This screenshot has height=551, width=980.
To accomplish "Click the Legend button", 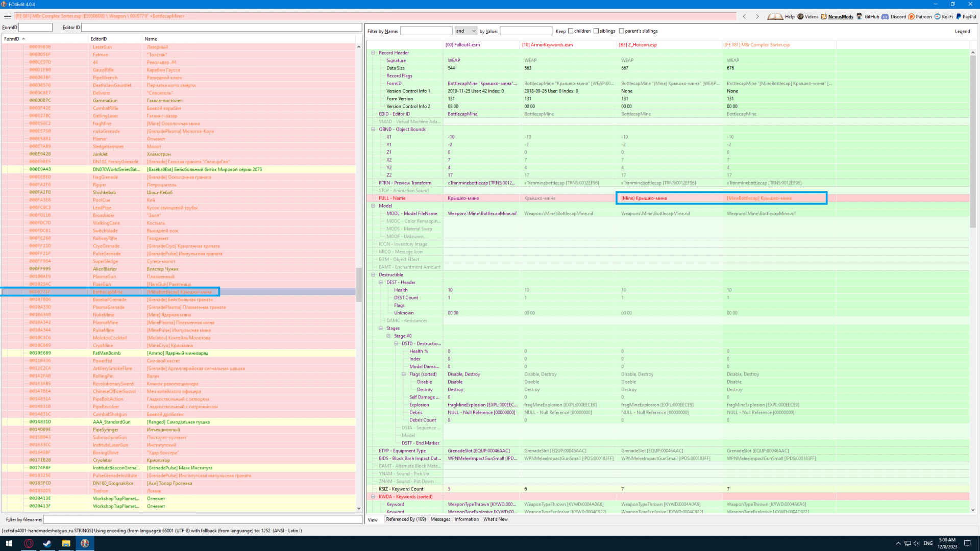I will click(962, 31).
